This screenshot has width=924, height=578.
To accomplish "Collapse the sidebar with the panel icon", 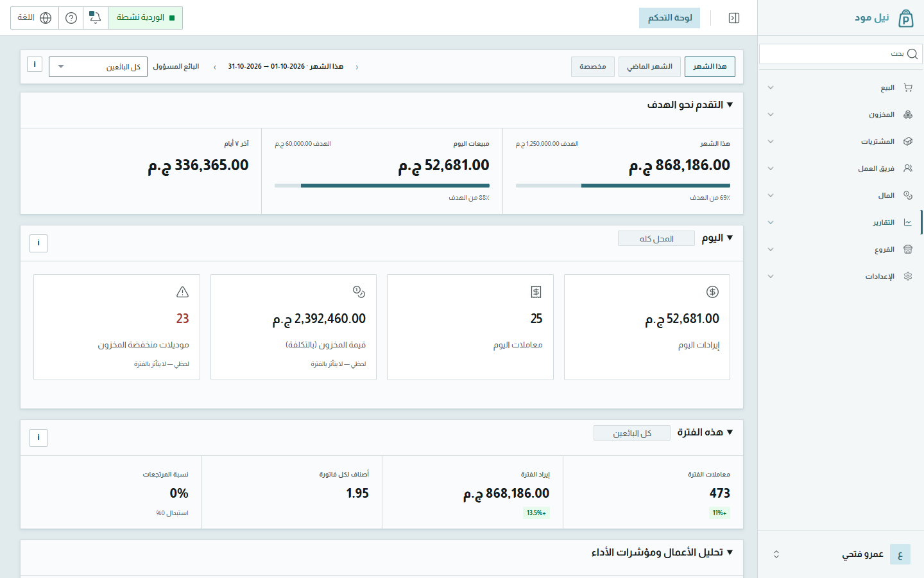I will pyautogui.click(x=734, y=18).
